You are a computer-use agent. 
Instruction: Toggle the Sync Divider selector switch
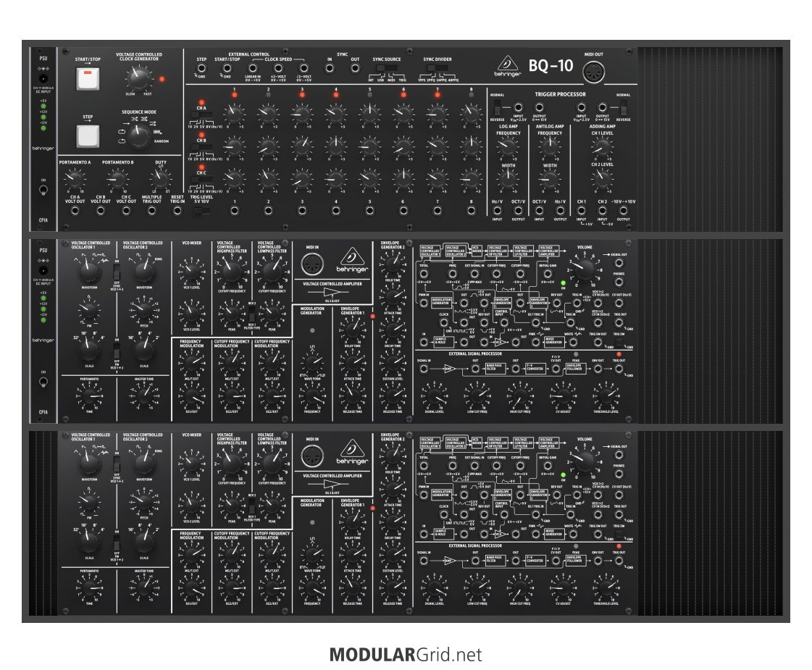(x=437, y=68)
